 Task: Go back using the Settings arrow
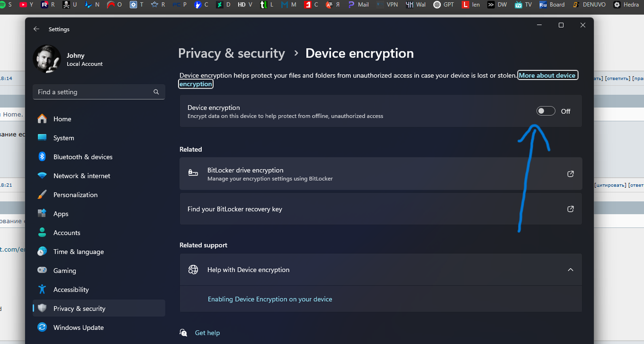click(x=36, y=29)
